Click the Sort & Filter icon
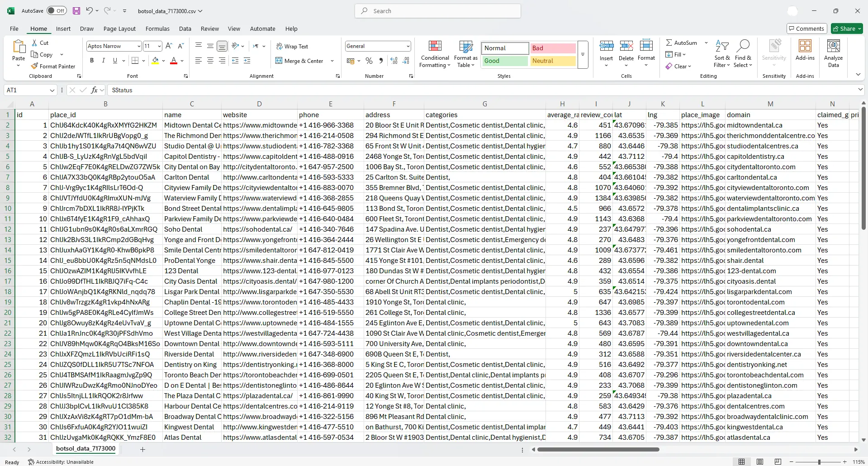Screen dimensions: 868x466 coord(722,47)
